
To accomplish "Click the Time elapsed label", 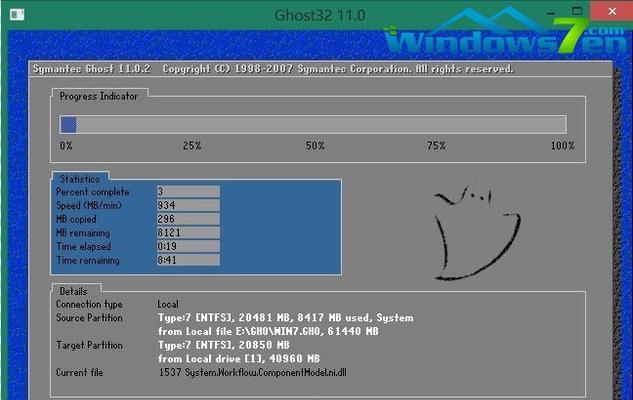I will [x=84, y=247].
